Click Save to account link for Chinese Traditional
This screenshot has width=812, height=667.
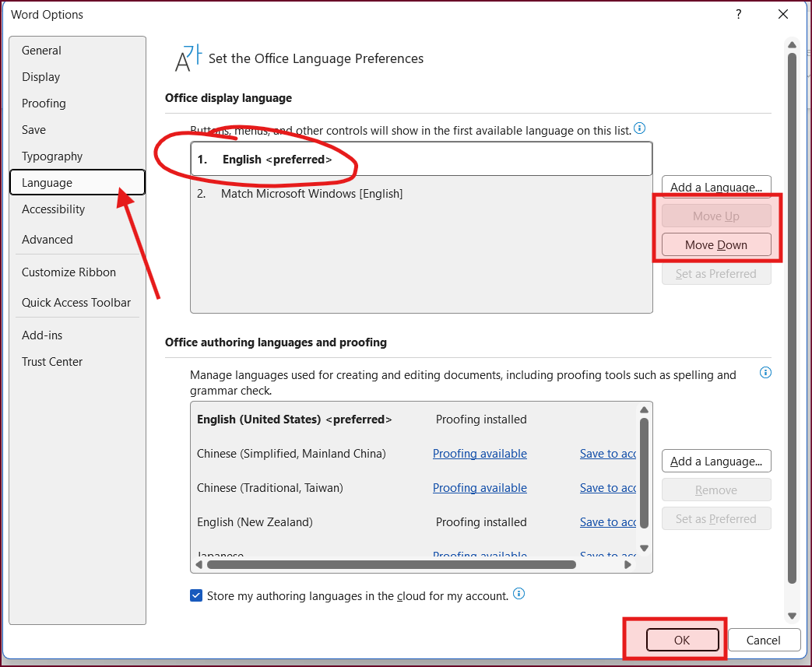tap(608, 488)
